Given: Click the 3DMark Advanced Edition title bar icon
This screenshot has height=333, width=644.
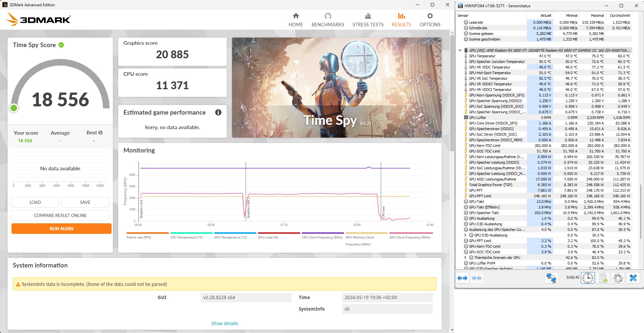Looking at the screenshot, I should click(x=5, y=5).
